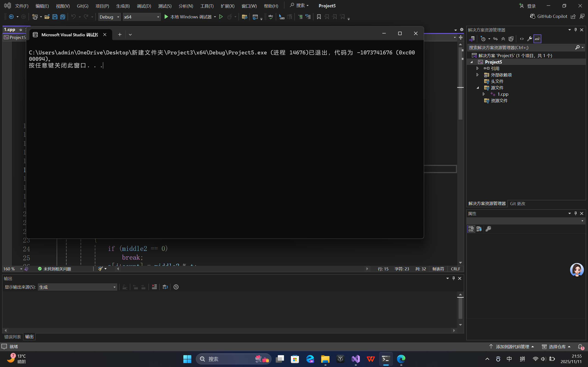
Task: Toggle bookmark icon in the toolbar
Action: [319, 17]
